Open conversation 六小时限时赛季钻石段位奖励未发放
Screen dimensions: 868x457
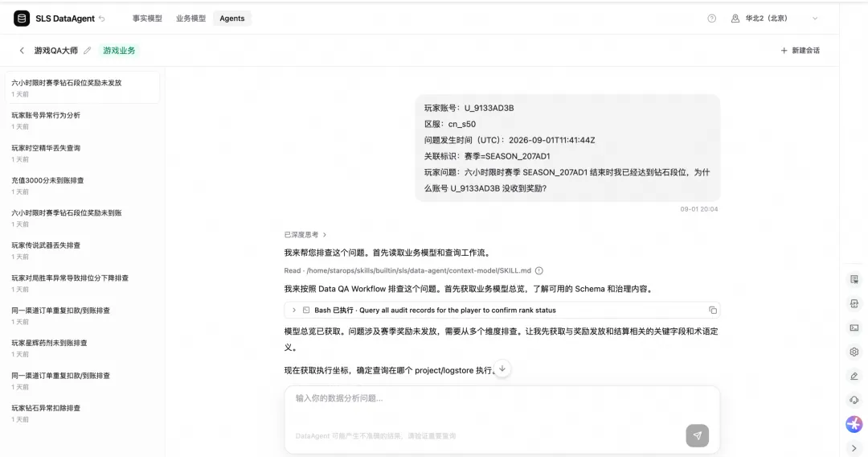(x=83, y=88)
